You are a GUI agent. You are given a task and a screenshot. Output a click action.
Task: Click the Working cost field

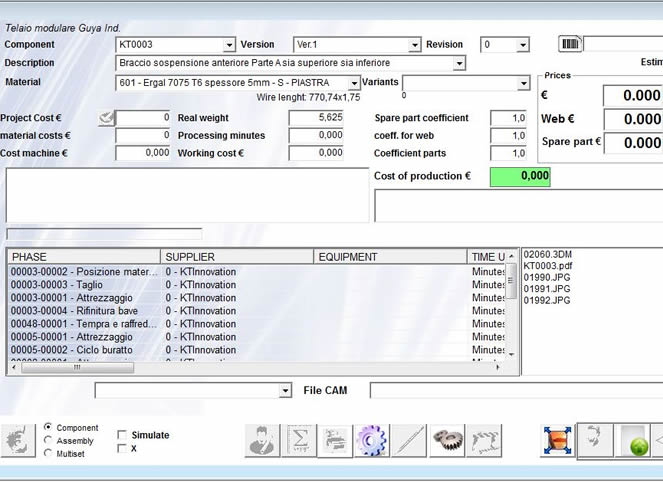pos(316,153)
